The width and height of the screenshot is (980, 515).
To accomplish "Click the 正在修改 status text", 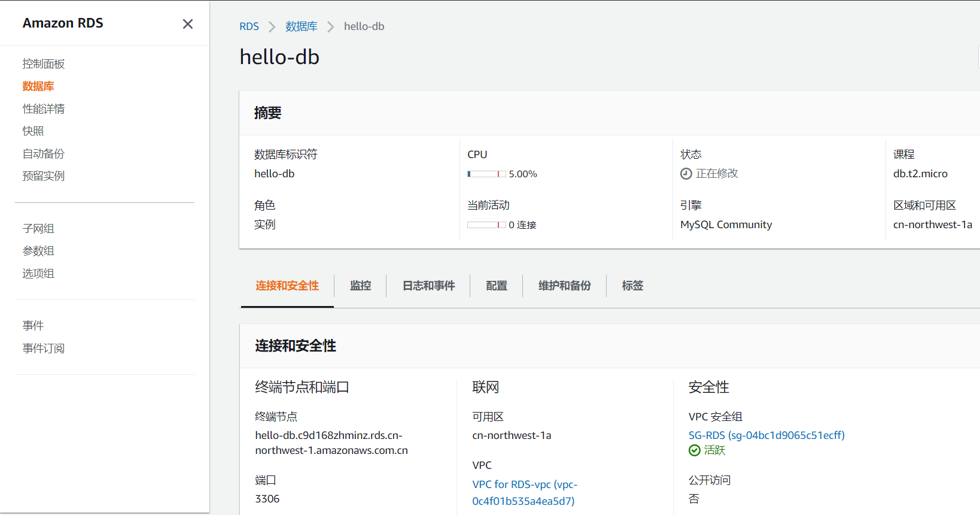I will click(717, 174).
